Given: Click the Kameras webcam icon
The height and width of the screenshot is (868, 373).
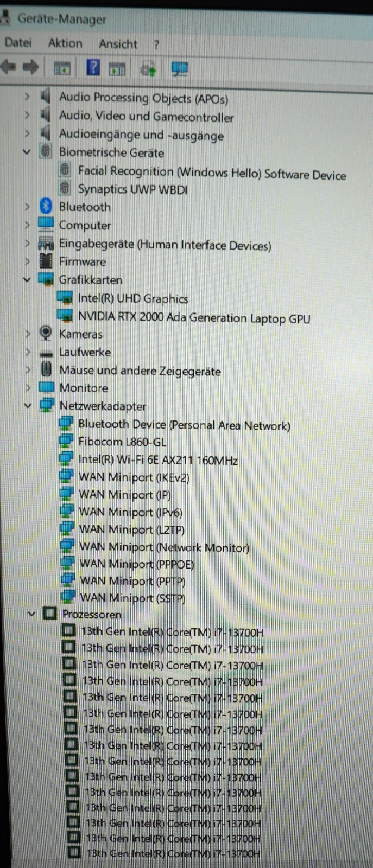Looking at the screenshot, I should [x=46, y=333].
